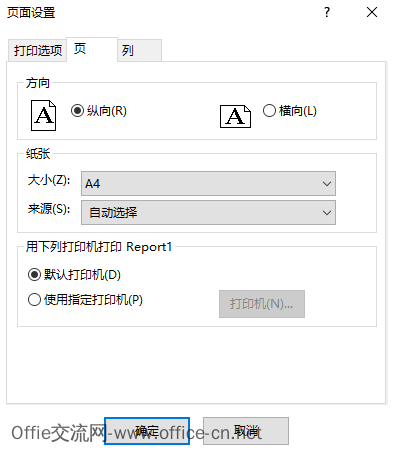This screenshot has width=395, height=453.
Task: Open the 大小(Z) paper size dropdown
Action: 208,183
